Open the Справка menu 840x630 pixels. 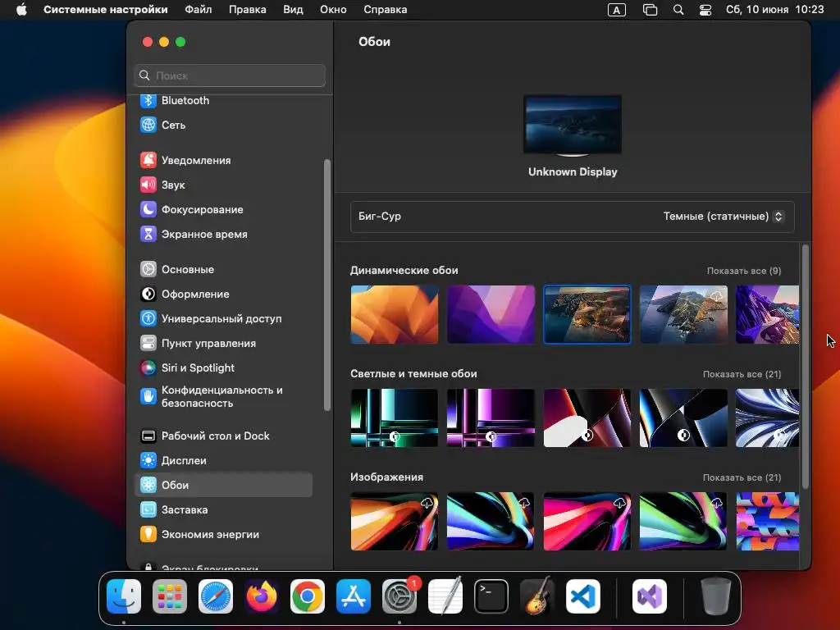click(386, 10)
